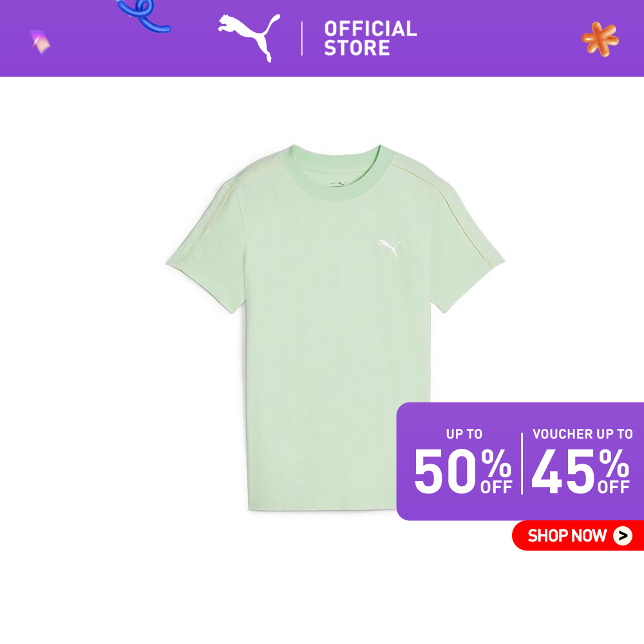Click the SHOP NOW red button
The width and height of the screenshot is (644, 644).
pyautogui.click(x=578, y=536)
